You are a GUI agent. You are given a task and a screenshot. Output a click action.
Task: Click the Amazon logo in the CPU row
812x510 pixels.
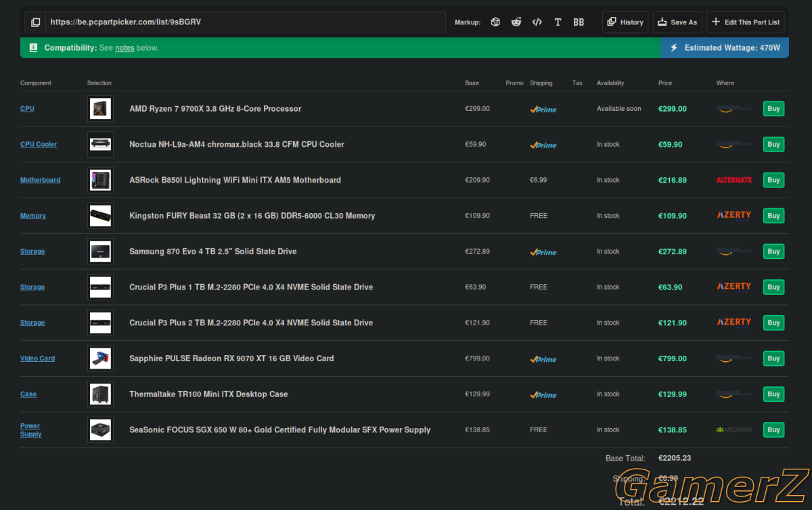[734, 108]
